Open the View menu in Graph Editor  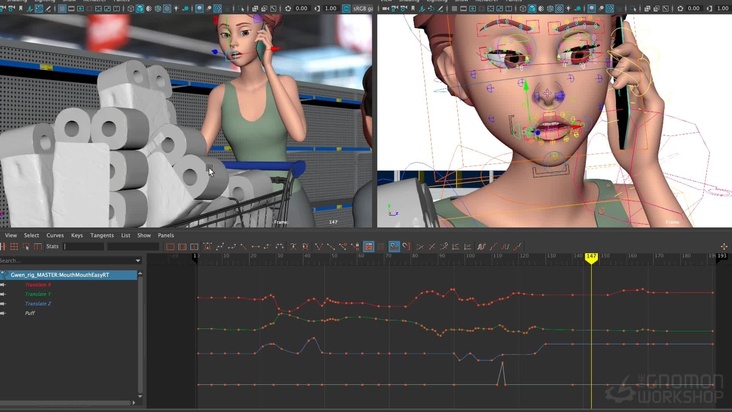pos(11,235)
